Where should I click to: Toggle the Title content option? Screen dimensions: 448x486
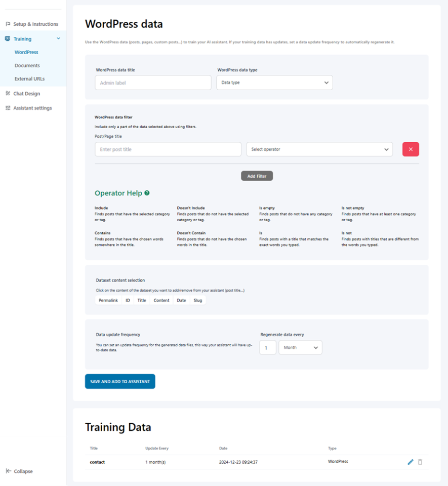click(142, 300)
